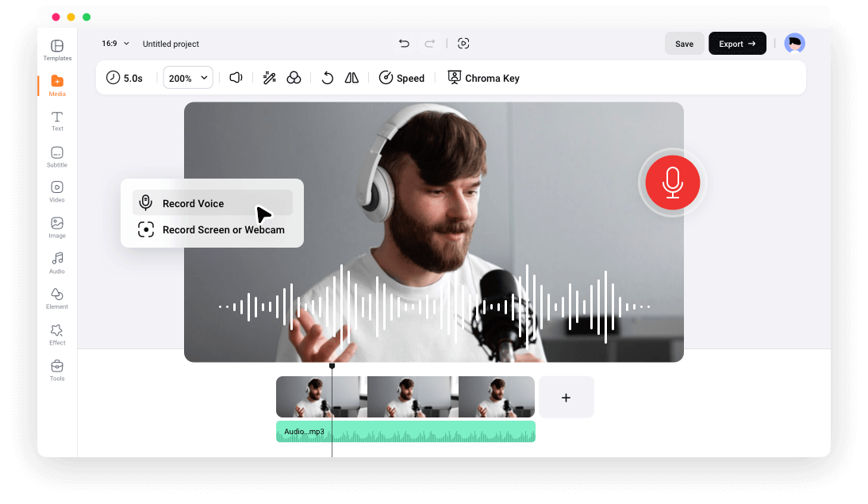The height and width of the screenshot is (504, 868).
Task: Select the middle video clip thumbnail
Action: click(x=413, y=397)
